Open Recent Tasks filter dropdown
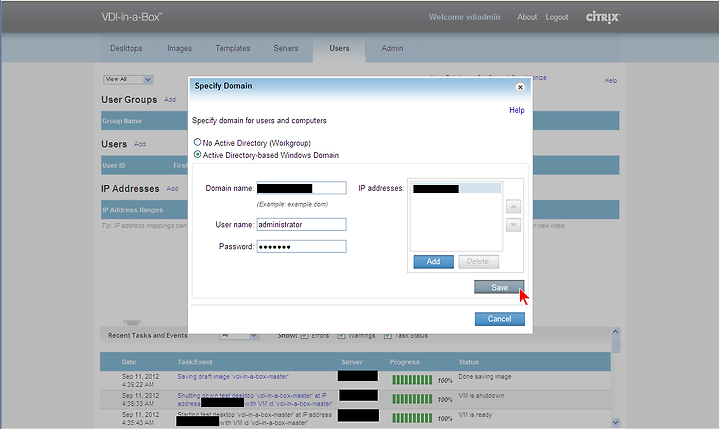 pos(239,336)
